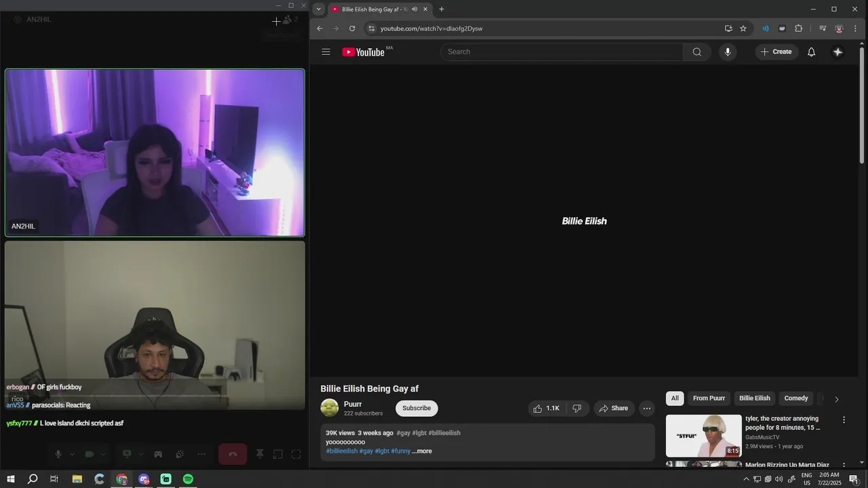868x488 pixels.
Task: Show hidden system tray icons
Action: coord(747,479)
